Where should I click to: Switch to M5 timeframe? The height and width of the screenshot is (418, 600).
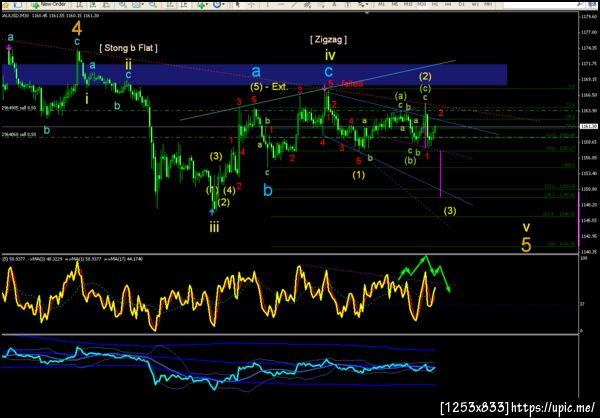pos(395,4)
